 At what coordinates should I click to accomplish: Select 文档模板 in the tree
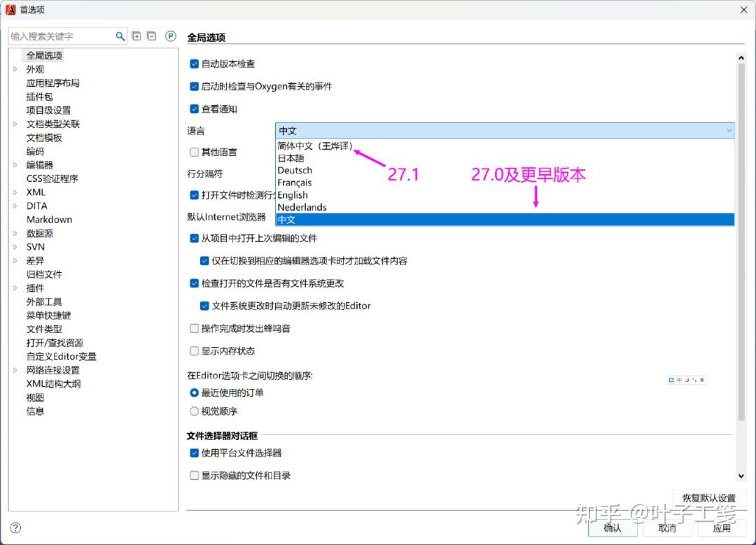44,138
